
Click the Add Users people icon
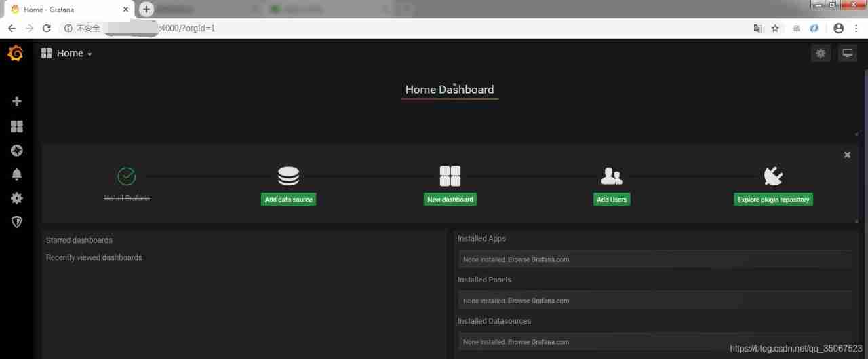pyautogui.click(x=612, y=176)
